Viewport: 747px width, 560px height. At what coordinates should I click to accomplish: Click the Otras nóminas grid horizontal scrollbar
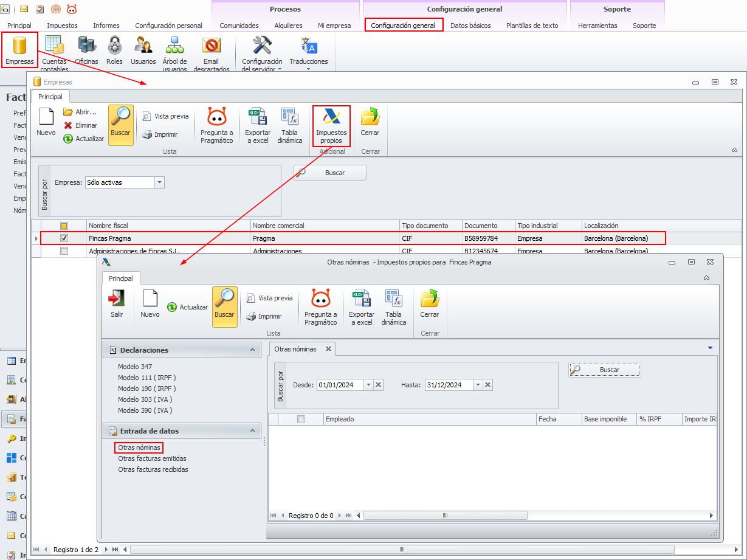(445, 516)
